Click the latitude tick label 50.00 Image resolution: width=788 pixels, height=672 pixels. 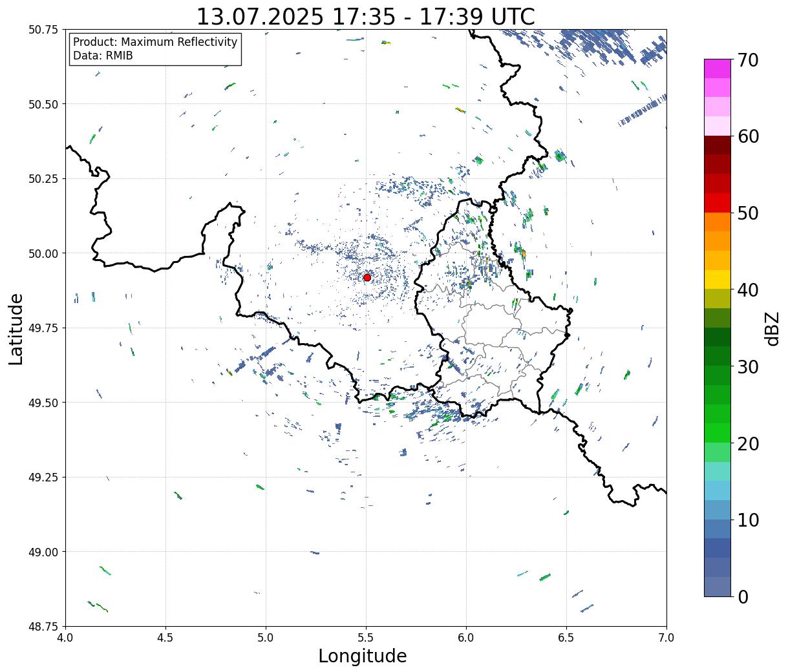coord(43,253)
